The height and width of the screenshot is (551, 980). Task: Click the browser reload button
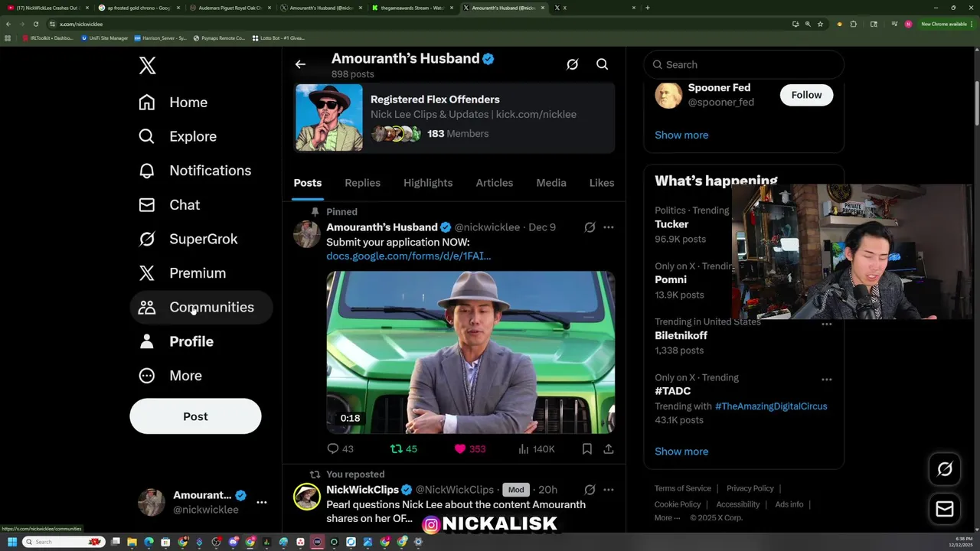[x=35, y=24]
